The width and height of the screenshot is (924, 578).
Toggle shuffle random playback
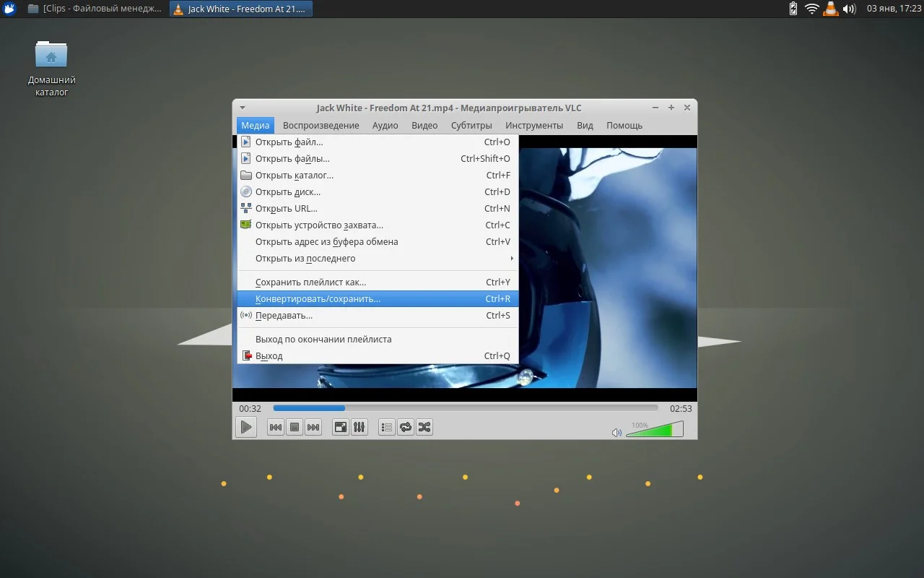424,428
